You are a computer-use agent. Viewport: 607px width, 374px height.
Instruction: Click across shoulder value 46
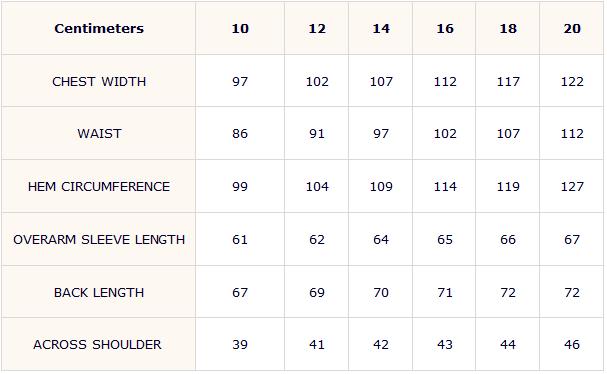click(x=572, y=345)
